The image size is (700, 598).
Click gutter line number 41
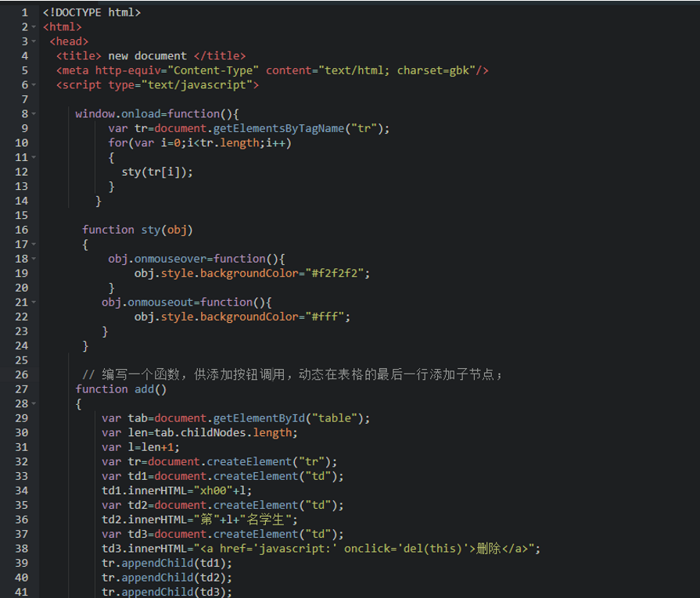point(21,593)
